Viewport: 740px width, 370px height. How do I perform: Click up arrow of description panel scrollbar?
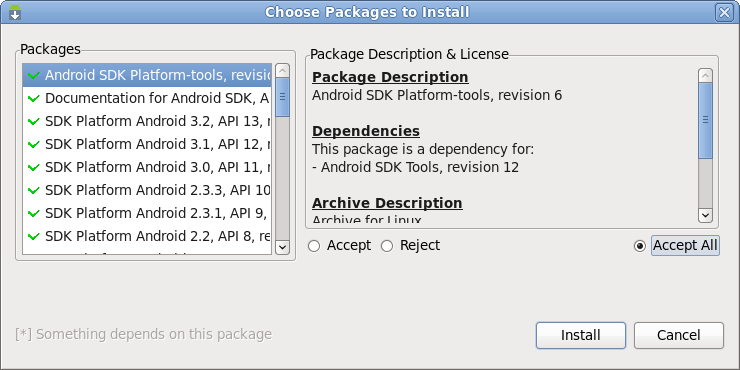click(x=706, y=76)
